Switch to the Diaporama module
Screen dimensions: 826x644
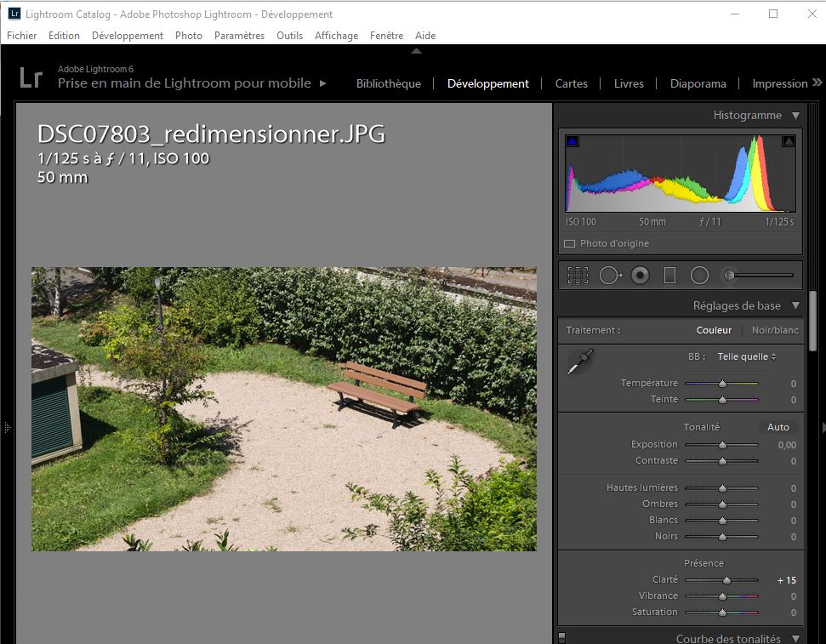698,83
